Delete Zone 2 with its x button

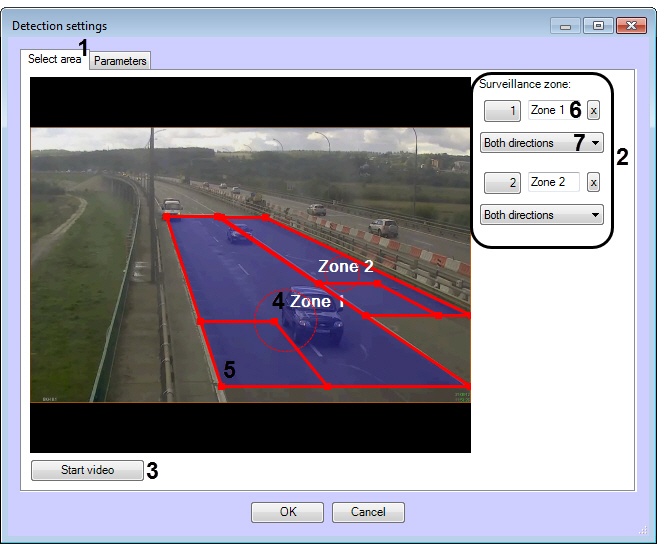click(593, 183)
